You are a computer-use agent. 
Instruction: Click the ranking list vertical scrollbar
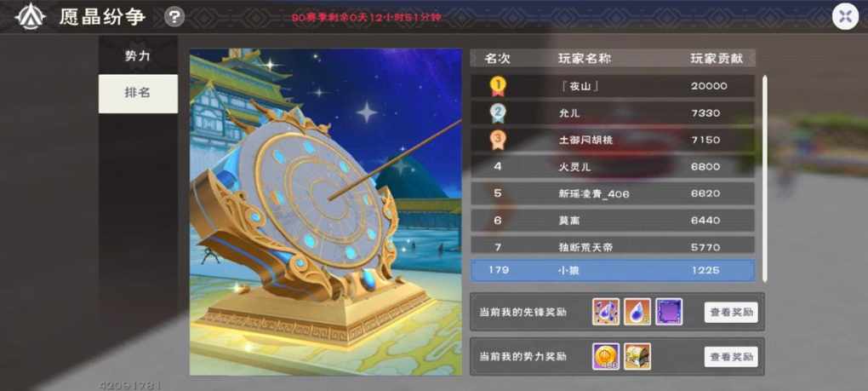(x=764, y=178)
